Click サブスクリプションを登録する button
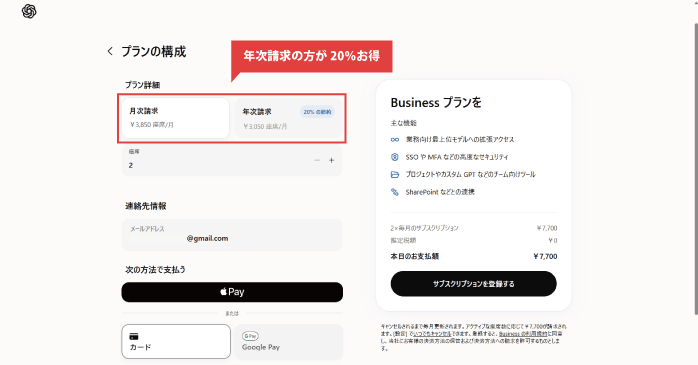Screen dimensions: 698x365 coord(474,284)
